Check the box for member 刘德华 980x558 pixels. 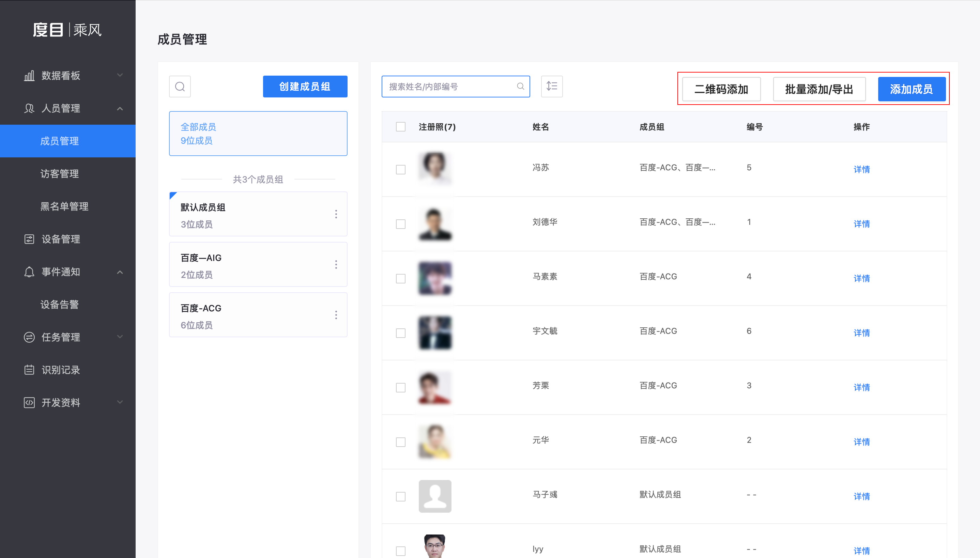pyautogui.click(x=400, y=224)
